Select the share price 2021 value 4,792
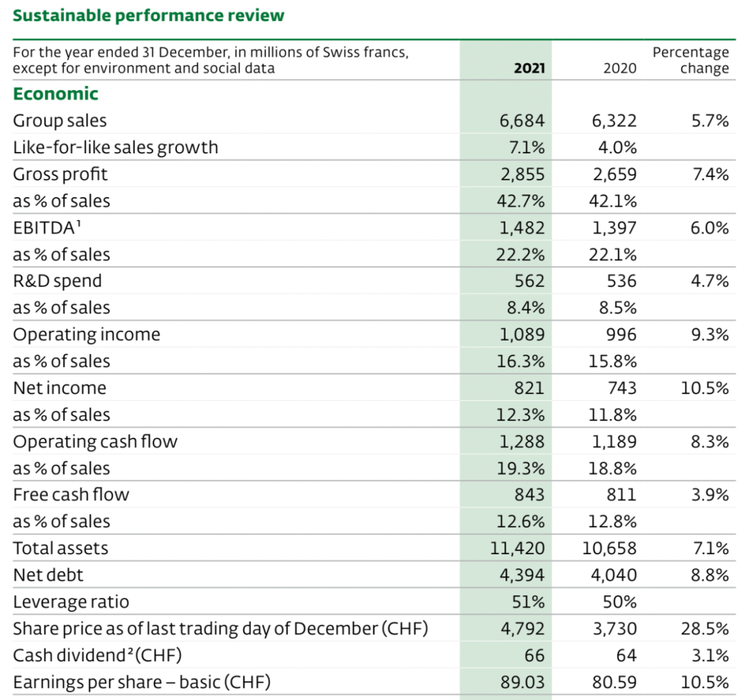The image size is (749, 700). (x=523, y=629)
